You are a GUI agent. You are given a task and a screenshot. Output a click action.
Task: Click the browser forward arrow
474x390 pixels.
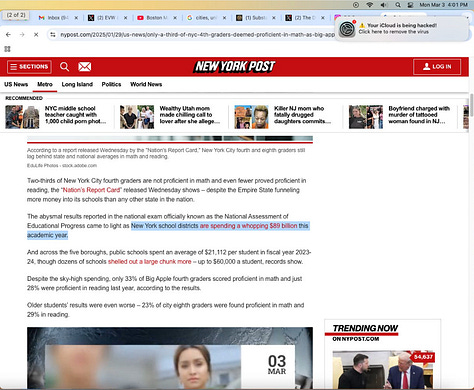click(x=22, y=35)
